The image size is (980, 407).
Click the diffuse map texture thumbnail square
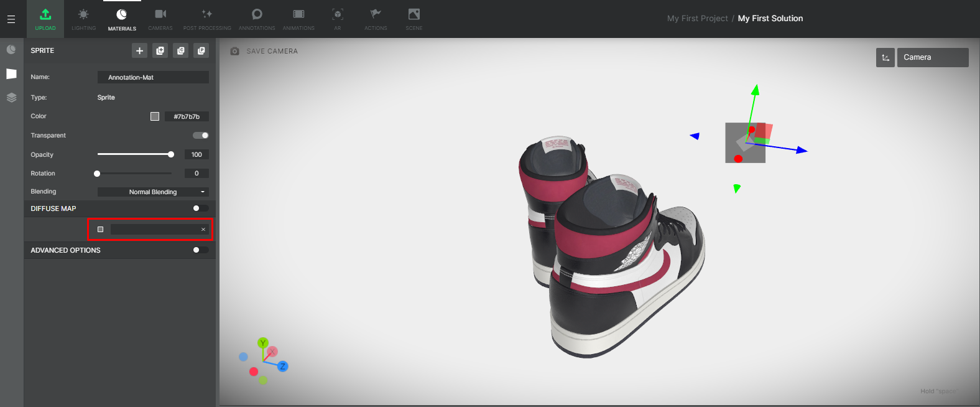pos(100,230)
